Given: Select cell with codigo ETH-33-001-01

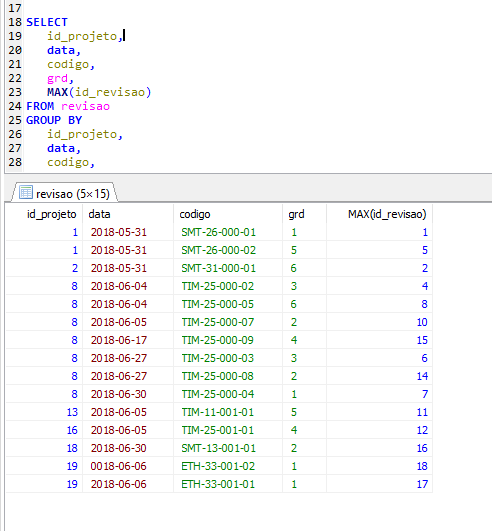Looking at the screenshot, I should pos(228,484).
